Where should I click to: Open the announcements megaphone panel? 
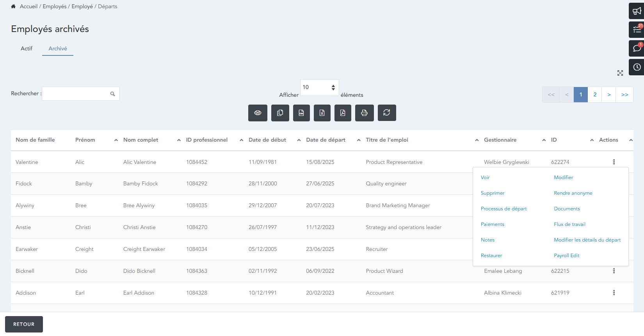click(x=637, y=11)
